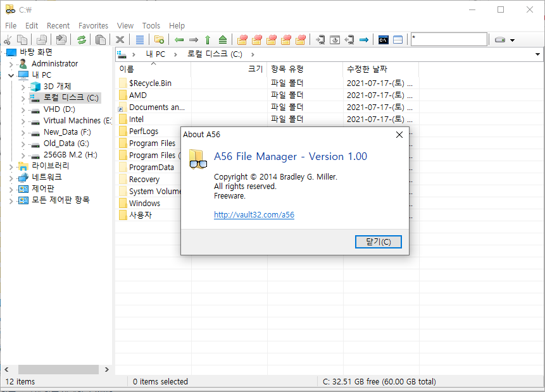
Task: Select Virtual Machines (E:) in the tree
Action: click(77, 121)
